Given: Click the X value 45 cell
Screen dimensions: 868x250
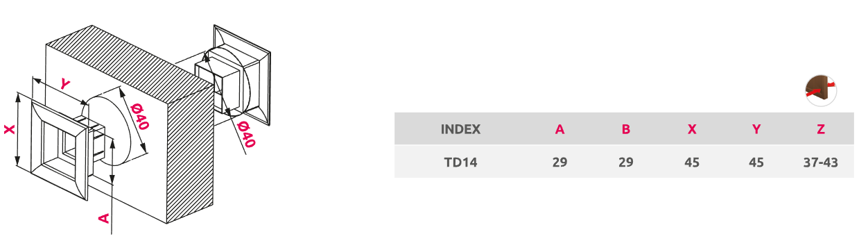Looking at the screenshot, I should pyautogui.click(x=691, y=163).
